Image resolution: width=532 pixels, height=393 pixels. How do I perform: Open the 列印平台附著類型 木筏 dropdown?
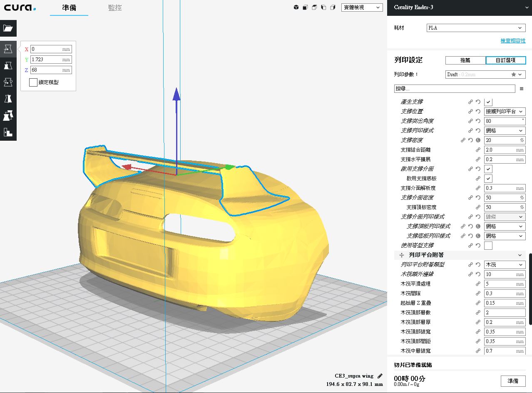coord(505,265)
